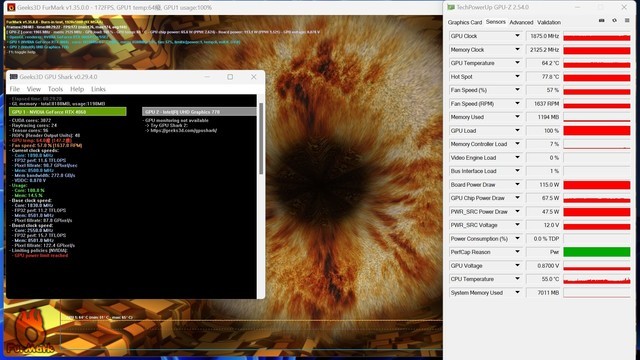This screenshot has height=360, width=640.
Task: Expand the Bus Interface Load dropdown
Action: coord(517,171)
